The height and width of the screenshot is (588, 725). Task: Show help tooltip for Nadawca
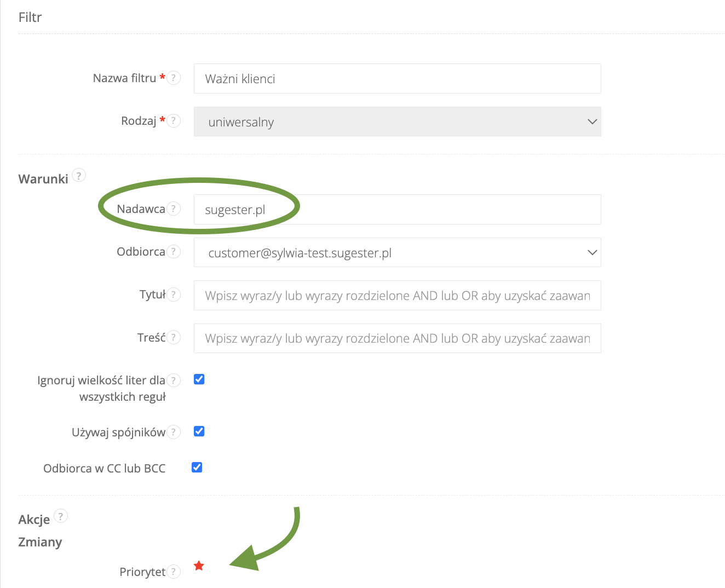[174, 209]
